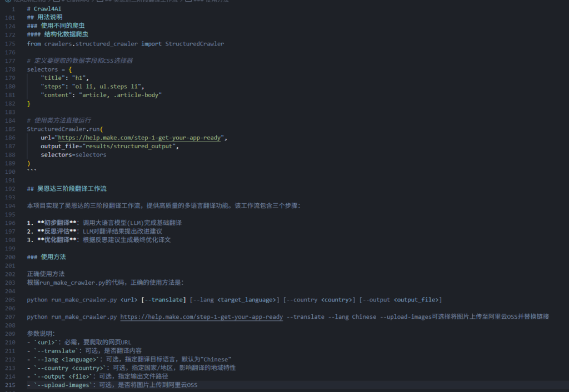Viewport: 569px width, 392px height.
Task: Open the help.make.com URL inside StructuredCrawler.run call
Action: point(139,138)
